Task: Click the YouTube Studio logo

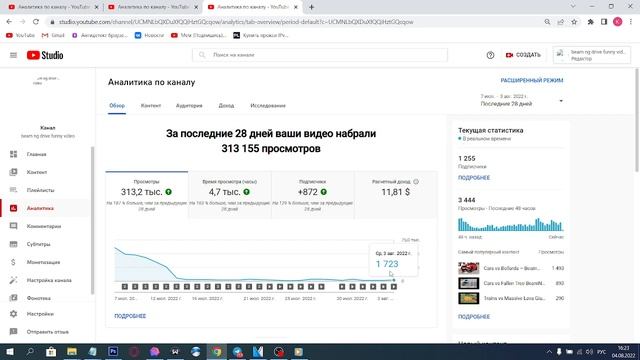Action: 45,55
